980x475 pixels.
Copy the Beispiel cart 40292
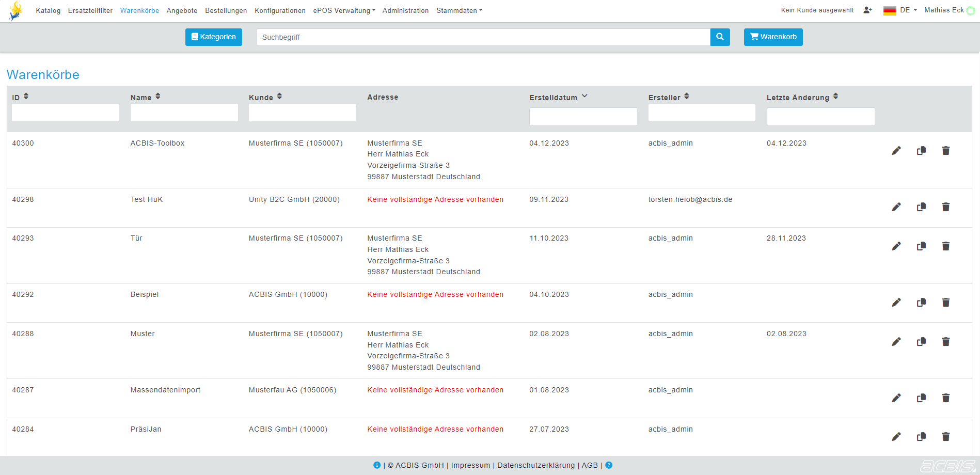coord(921,303)
